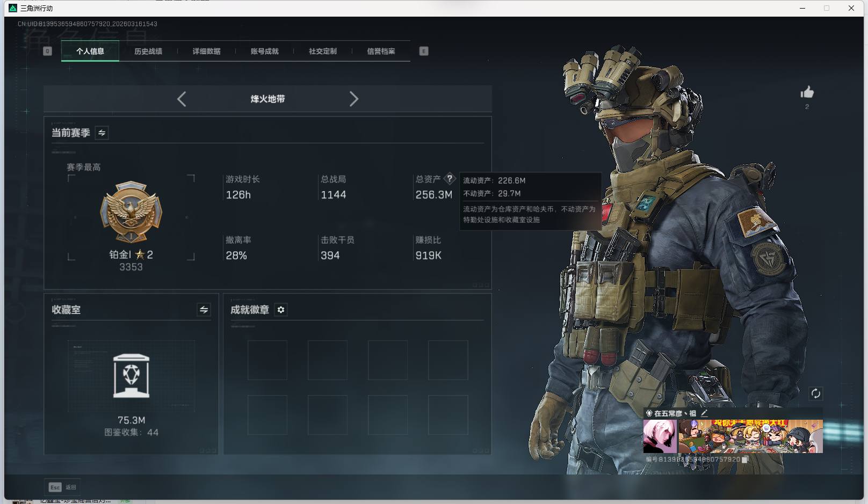Close the 三角洲行动 window
Image resolution: width=868 pixels, height=504 pixels.
851,8
